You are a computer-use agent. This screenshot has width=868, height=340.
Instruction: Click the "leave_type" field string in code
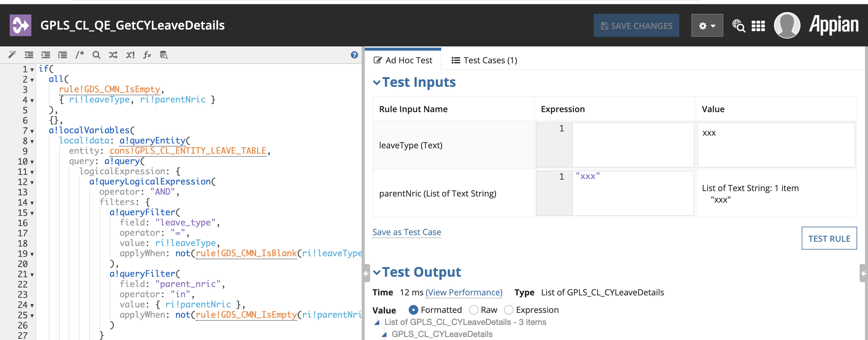click(x=185, y=222)
